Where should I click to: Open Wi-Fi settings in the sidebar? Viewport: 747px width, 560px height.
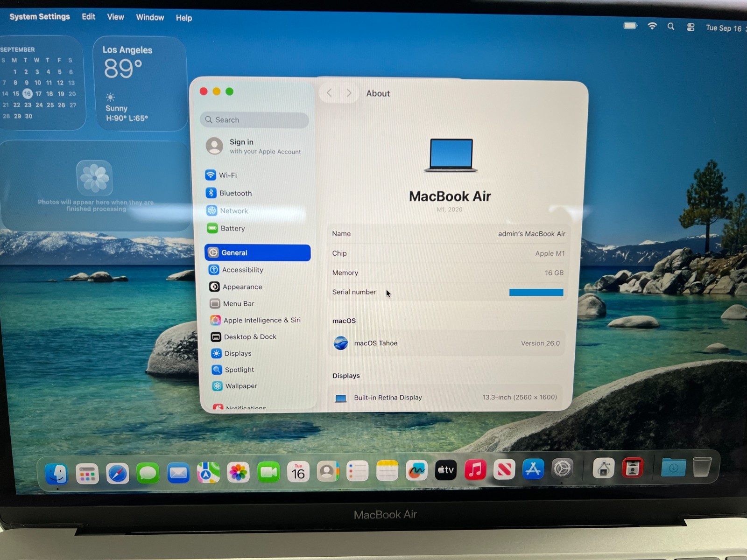tap(227, 175)
